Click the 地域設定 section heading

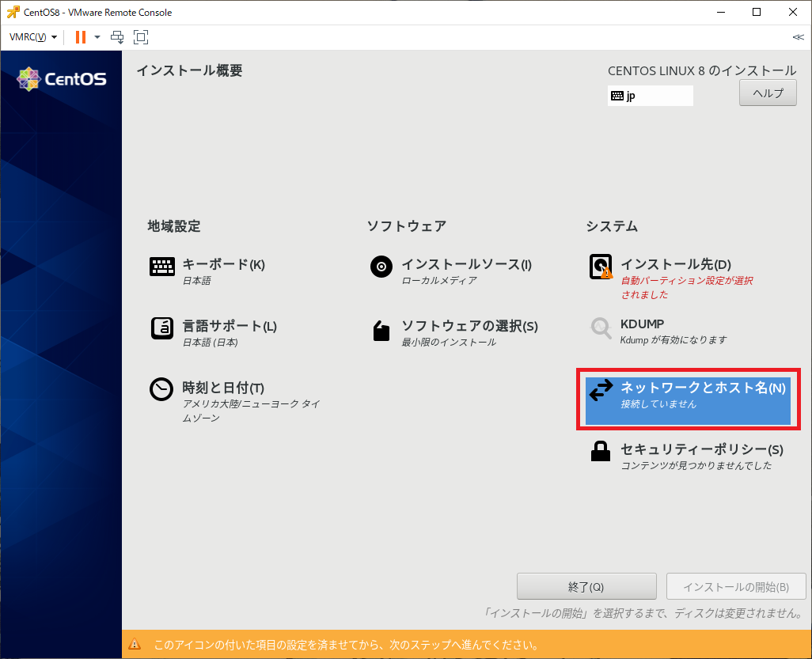click(x=174, y=226)
